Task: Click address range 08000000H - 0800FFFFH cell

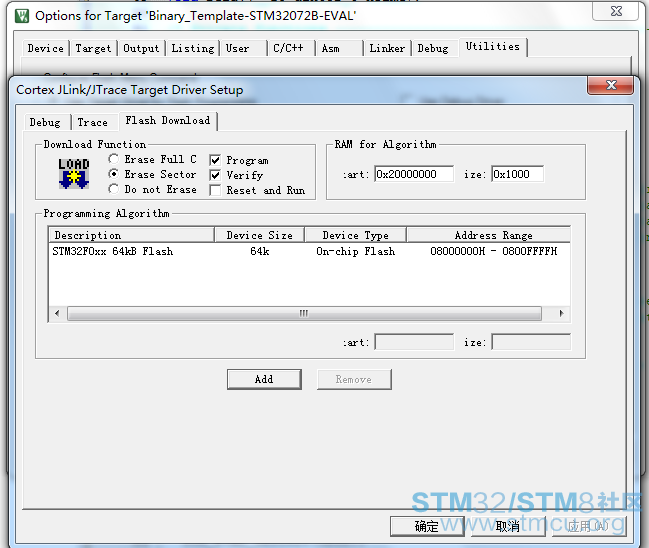Action: (x=493, y=251)
